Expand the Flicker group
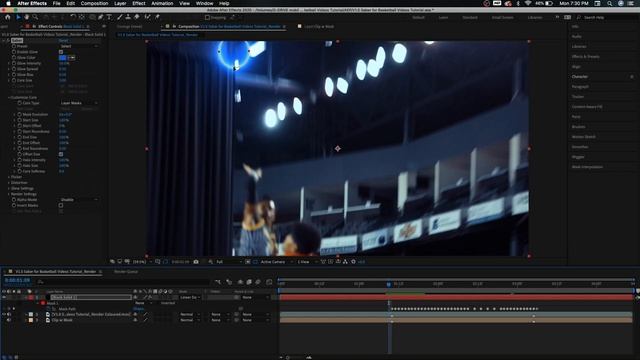This screenshot has height=360, width=640. coord(9,177)
